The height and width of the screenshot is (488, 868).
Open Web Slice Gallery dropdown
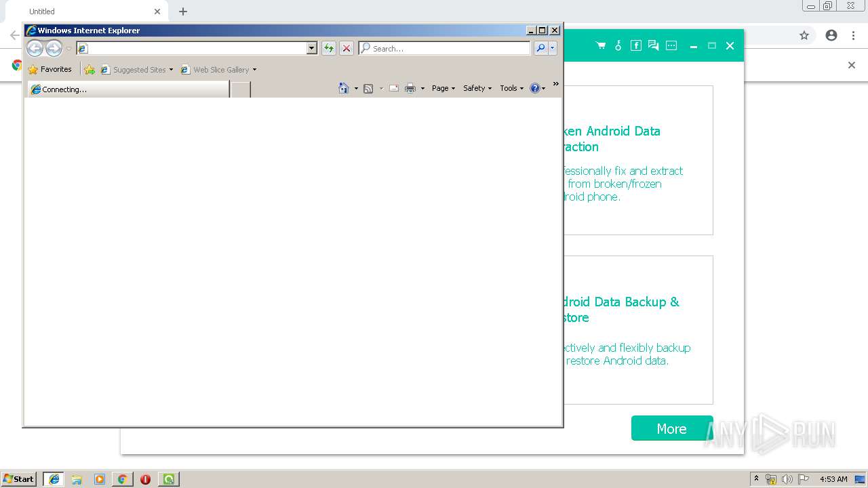(x=218, y=69)
